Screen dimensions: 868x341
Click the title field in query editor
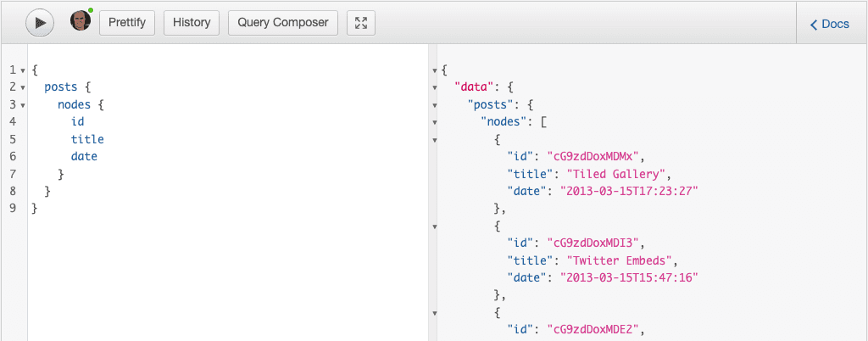click(x=87, y=139)
